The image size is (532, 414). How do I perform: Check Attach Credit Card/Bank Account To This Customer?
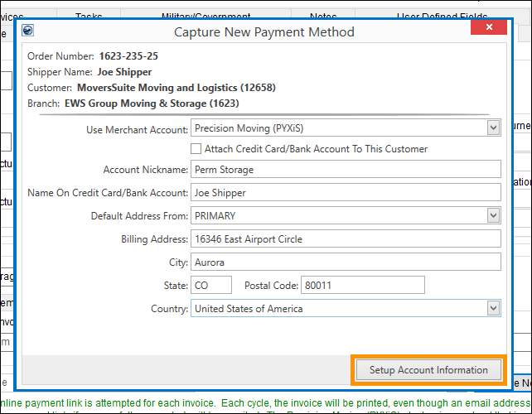(196, 149)
